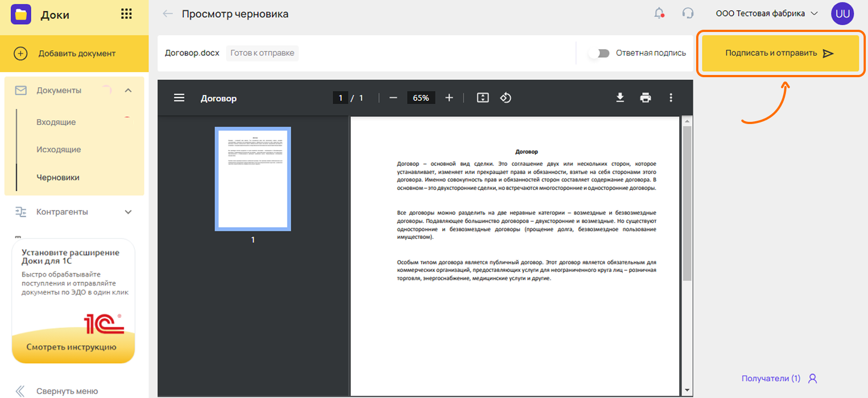This screenshot has height=398, width=868.
Task: Open Черновики documents
Action: pyautogui.click(x=58, y=178)
